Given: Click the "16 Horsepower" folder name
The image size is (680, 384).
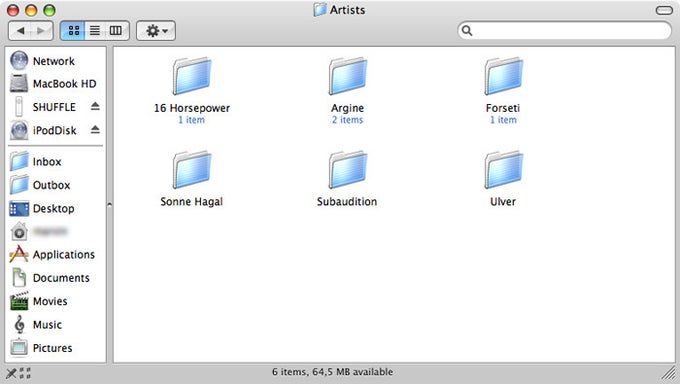Looking at the screenshot, I should (192, 108).
